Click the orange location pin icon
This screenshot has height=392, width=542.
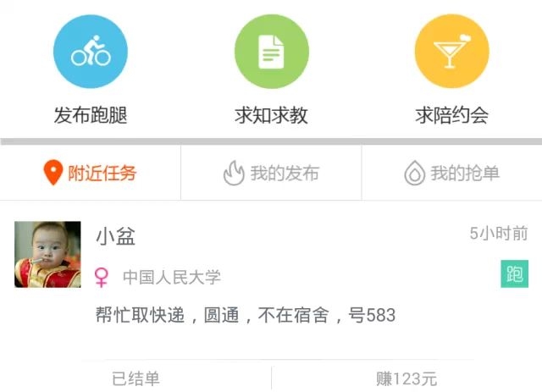click(x=53, y=173)
